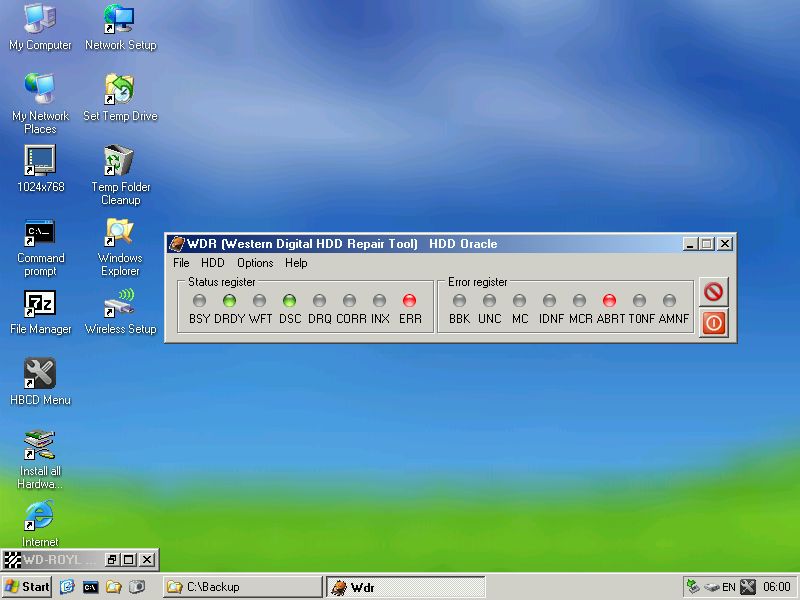Launch Internet browser desktop icon

pos(40,523)
